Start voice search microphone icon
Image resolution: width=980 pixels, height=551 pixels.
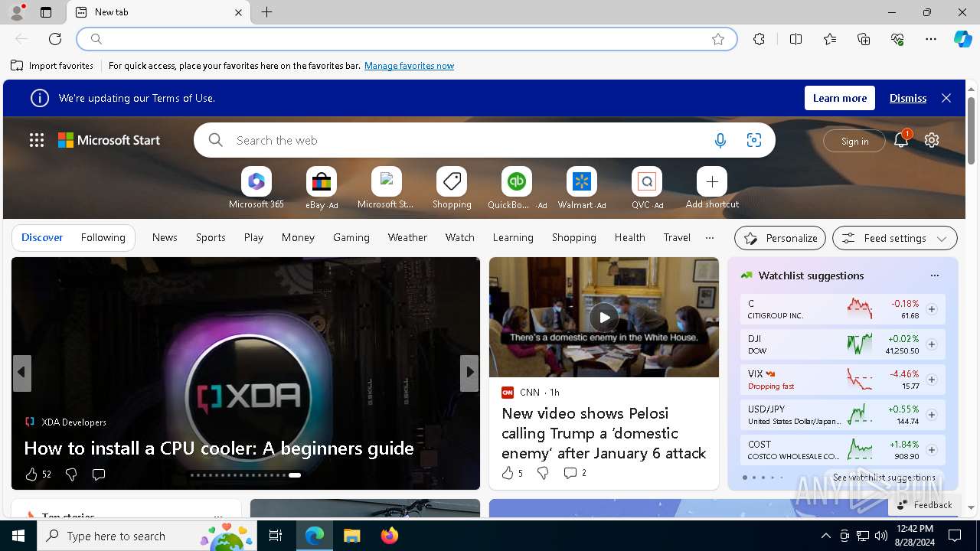click(x=720, y=140)
